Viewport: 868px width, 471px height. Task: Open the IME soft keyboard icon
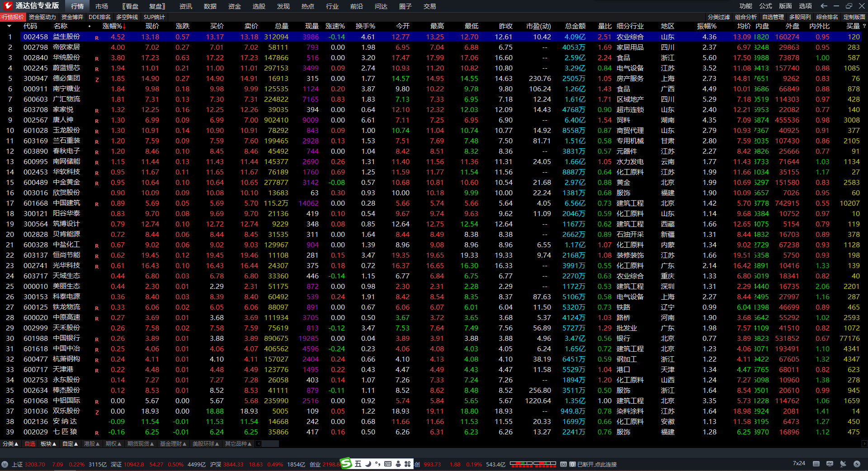(388, 464)
